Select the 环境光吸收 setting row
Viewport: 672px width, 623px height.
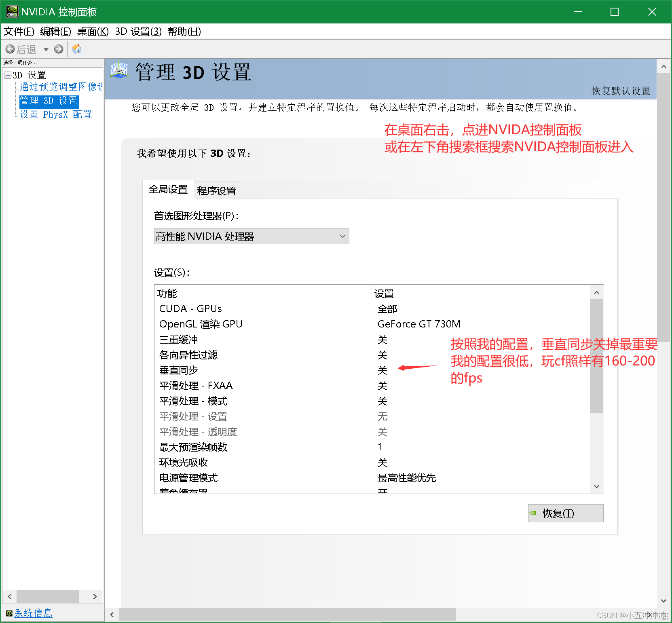372,462
